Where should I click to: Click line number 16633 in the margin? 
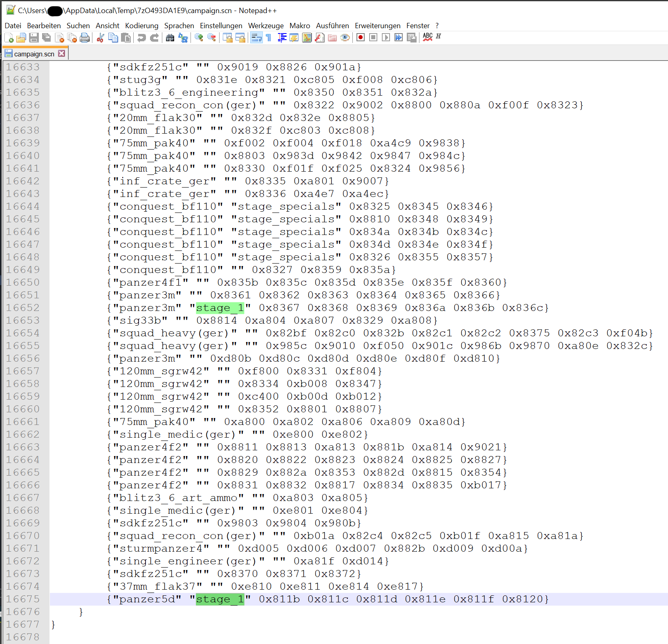pos(23,67)
